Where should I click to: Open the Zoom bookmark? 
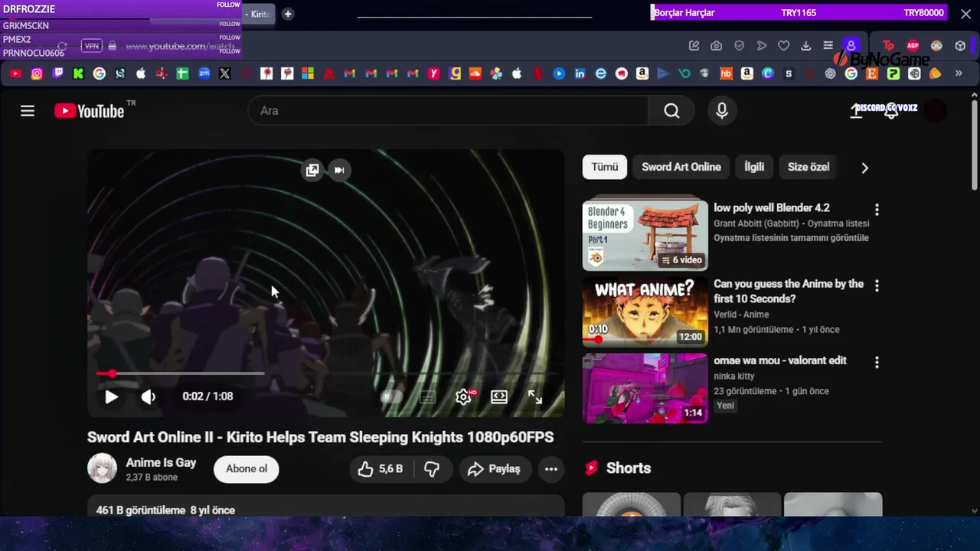pos(204,74)
